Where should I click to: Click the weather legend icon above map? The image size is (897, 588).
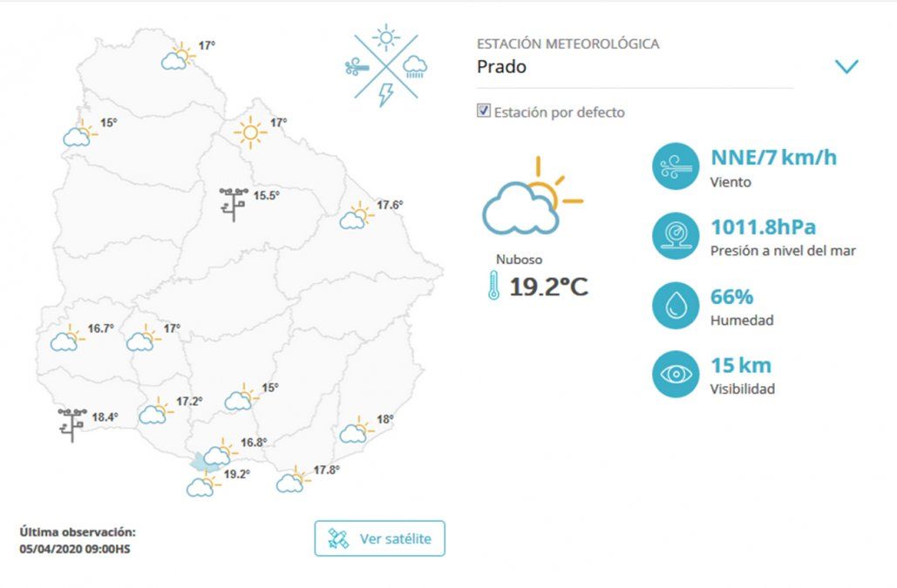385,65
